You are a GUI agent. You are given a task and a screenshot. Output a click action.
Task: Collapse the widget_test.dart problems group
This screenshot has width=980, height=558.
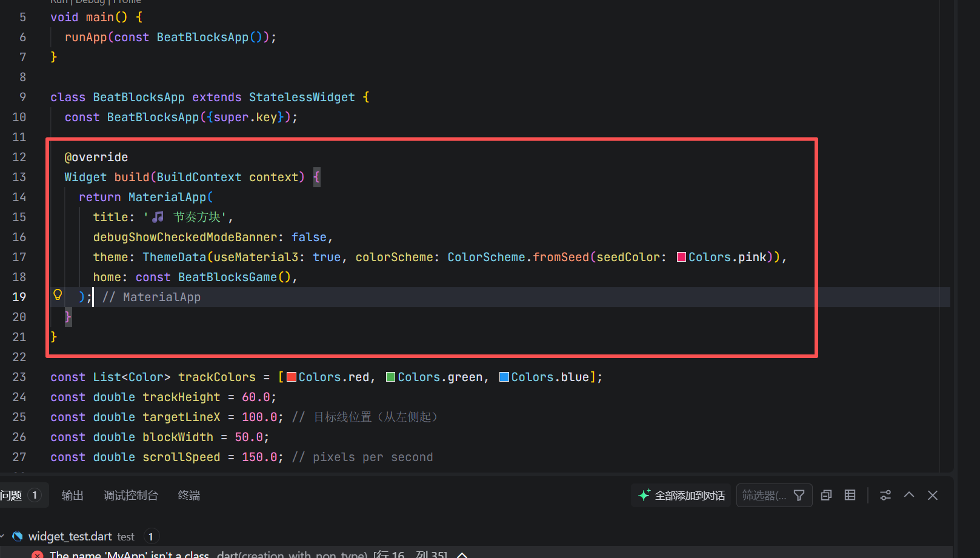click(2, 536)
